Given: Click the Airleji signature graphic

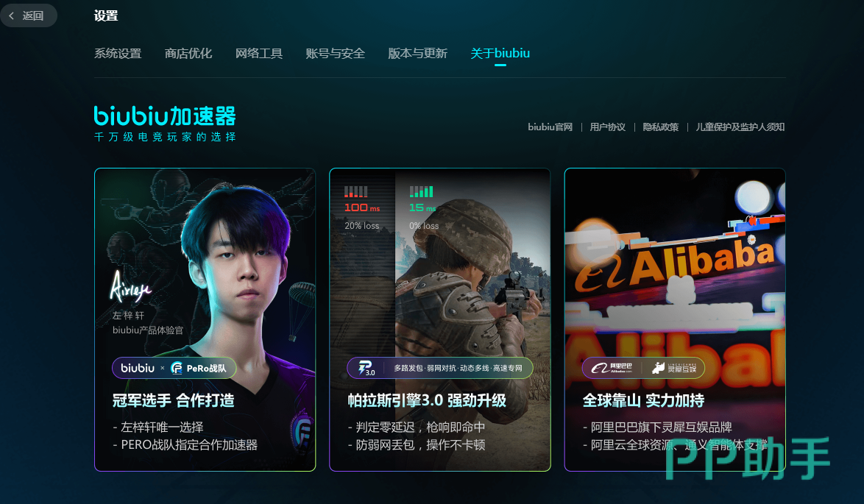Looking at the screenshot, I should (x=130, y=287).
